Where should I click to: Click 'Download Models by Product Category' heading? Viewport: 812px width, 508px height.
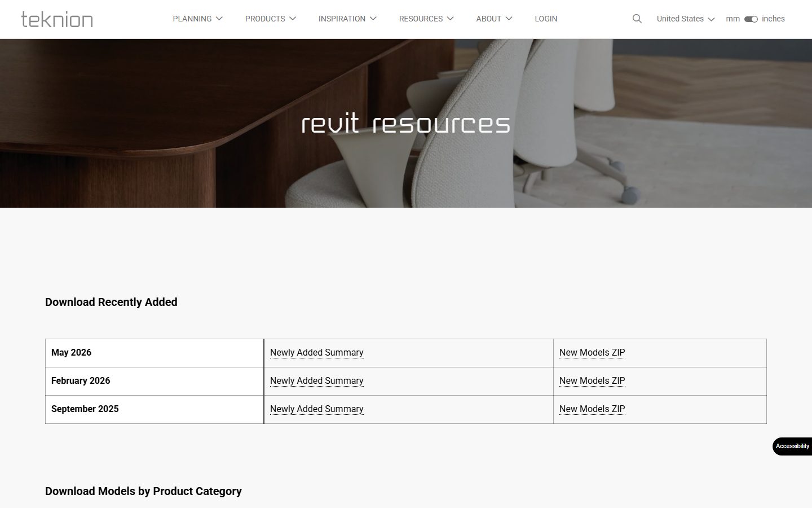pos(143,491)
